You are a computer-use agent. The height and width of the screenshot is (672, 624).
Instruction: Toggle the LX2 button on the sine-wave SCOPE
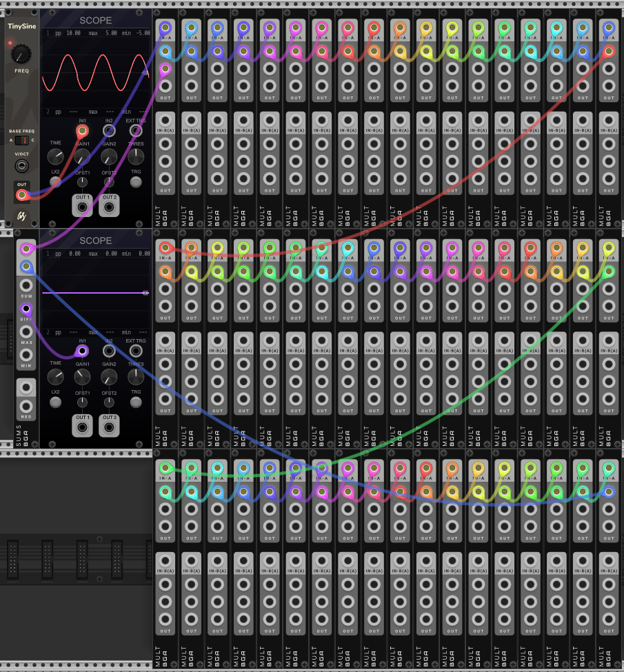pos(55,182)
